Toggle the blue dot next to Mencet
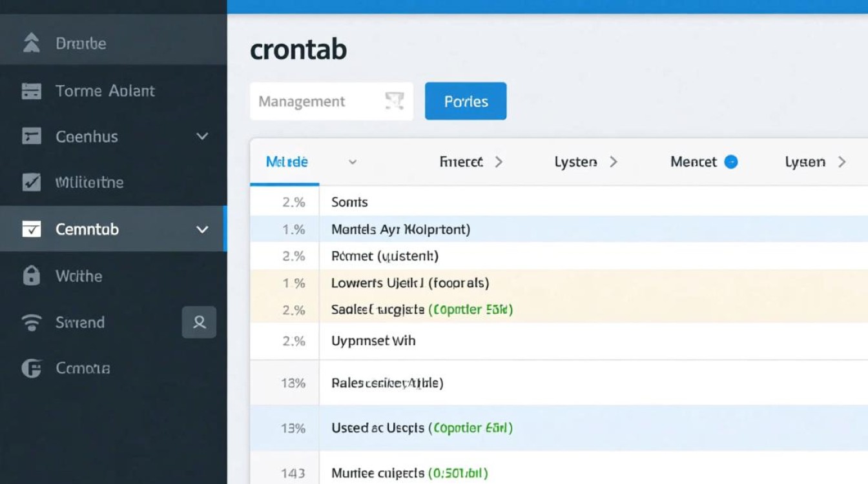 (731, 162)
